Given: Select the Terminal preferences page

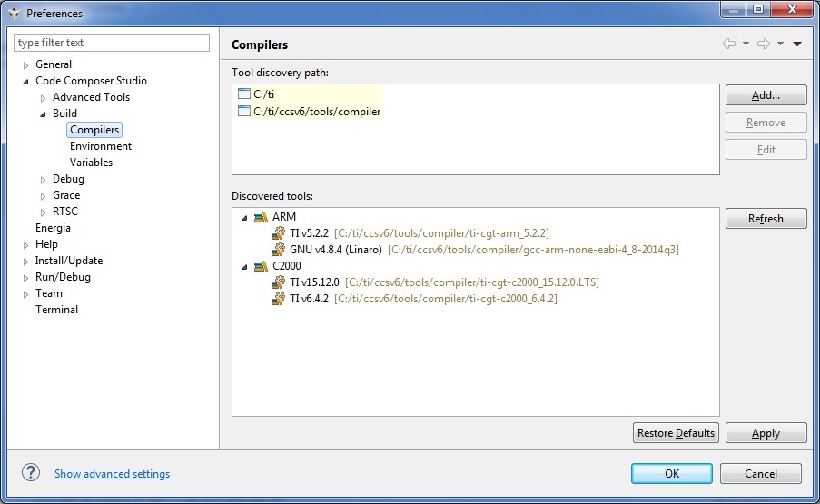Looking at the screenshot, I should tap(56, 310).
